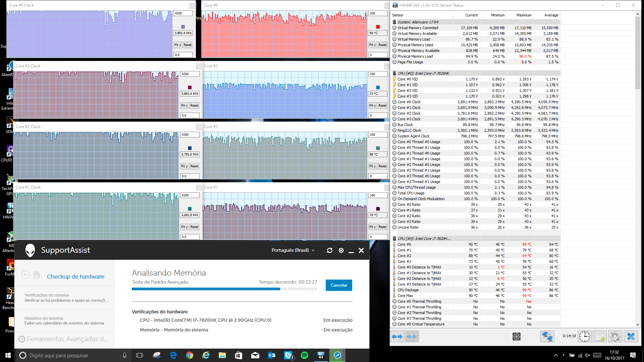Click Reset in Core #3 Clock graph

(x=195, y=106)
